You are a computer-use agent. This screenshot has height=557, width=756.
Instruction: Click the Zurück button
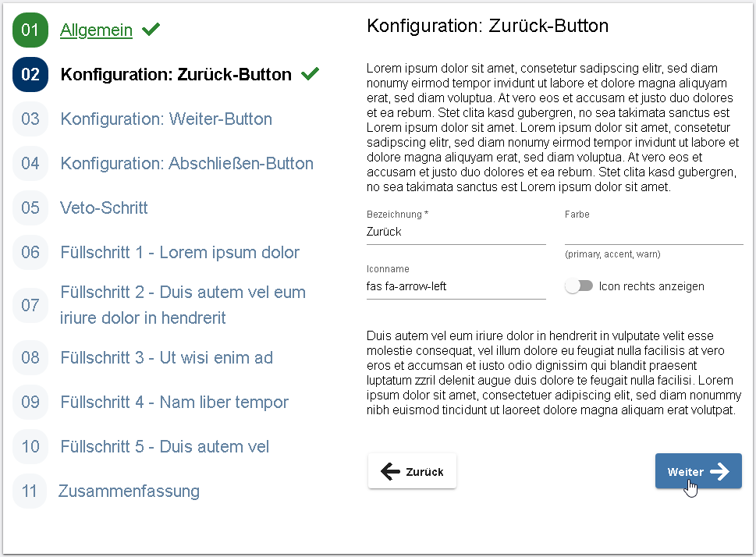pos(412,470)
